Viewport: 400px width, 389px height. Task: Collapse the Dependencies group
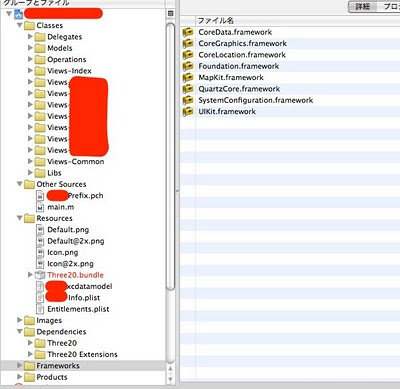(x=20, y=331)
